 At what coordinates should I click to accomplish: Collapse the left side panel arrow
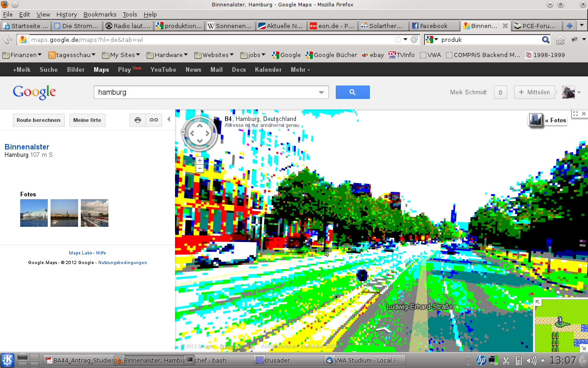pos(169,120)
